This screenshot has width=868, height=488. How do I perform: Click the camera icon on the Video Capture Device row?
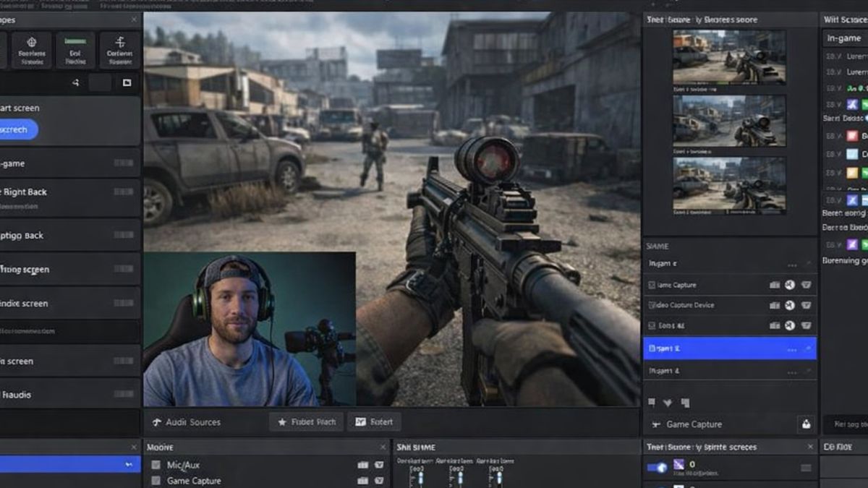click(775, 304)
